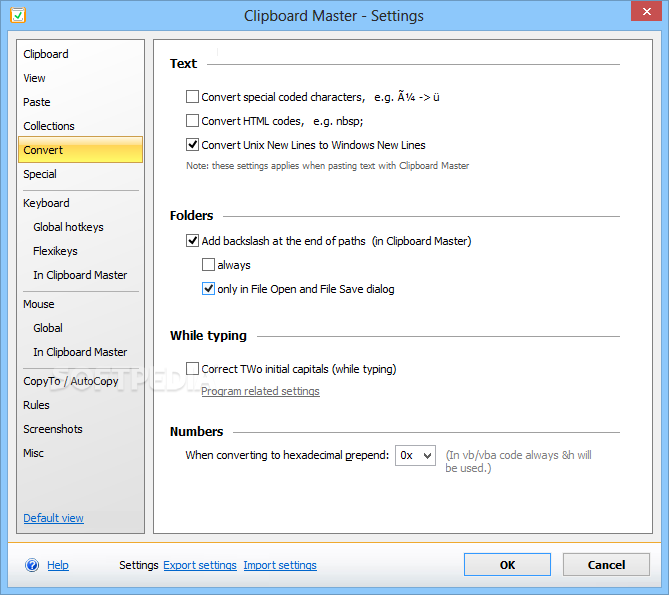
Task: Click the 'Settings' label beside Export settings
Action: (139, 565)
